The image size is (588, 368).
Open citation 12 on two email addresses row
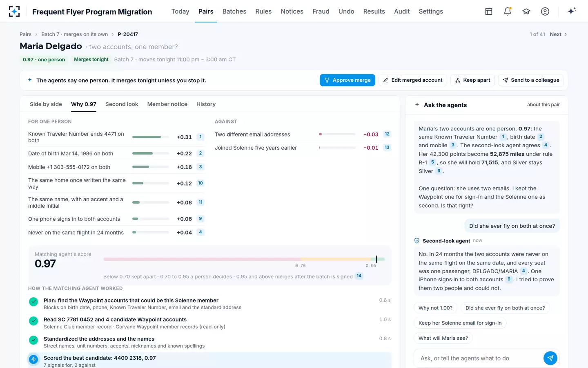point(387,134)
